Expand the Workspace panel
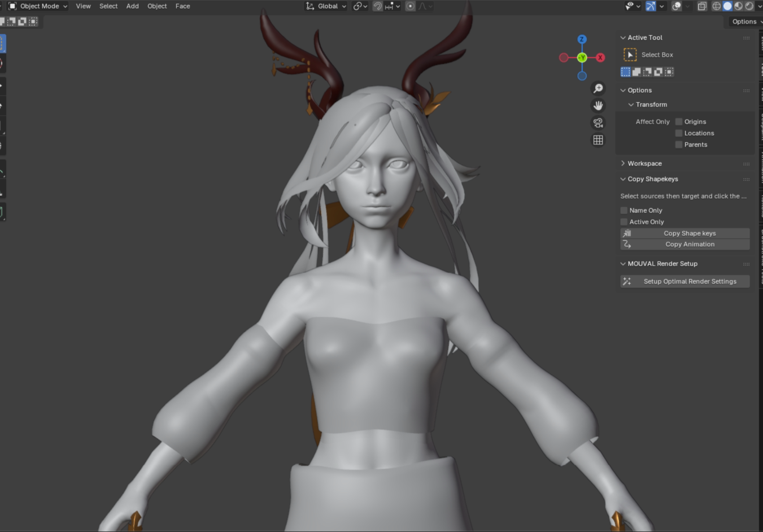Image resolution: width=763 pixels, height=532 pixels. [623, 163]
